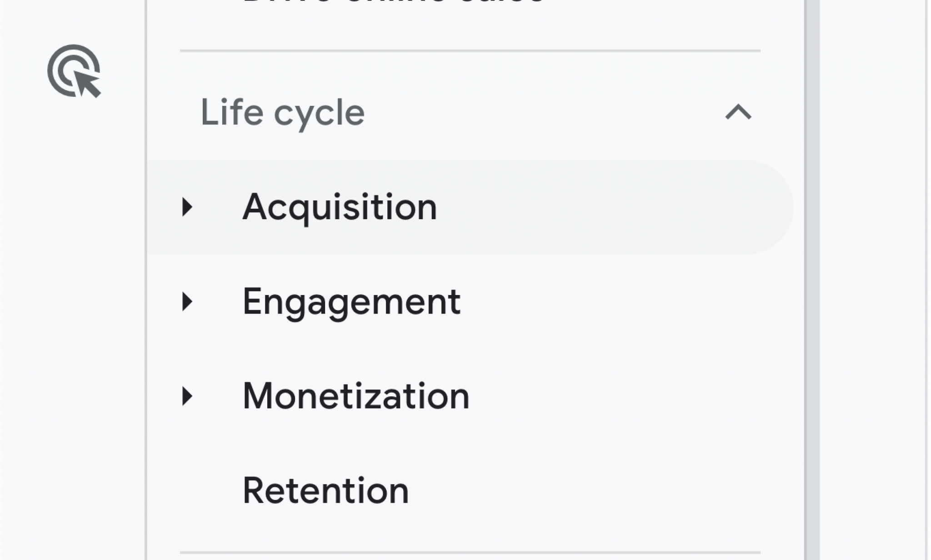The width and height of the screenshot is (931, 560).
Task: Click the arrow left of Monetization
Action: 187,396
